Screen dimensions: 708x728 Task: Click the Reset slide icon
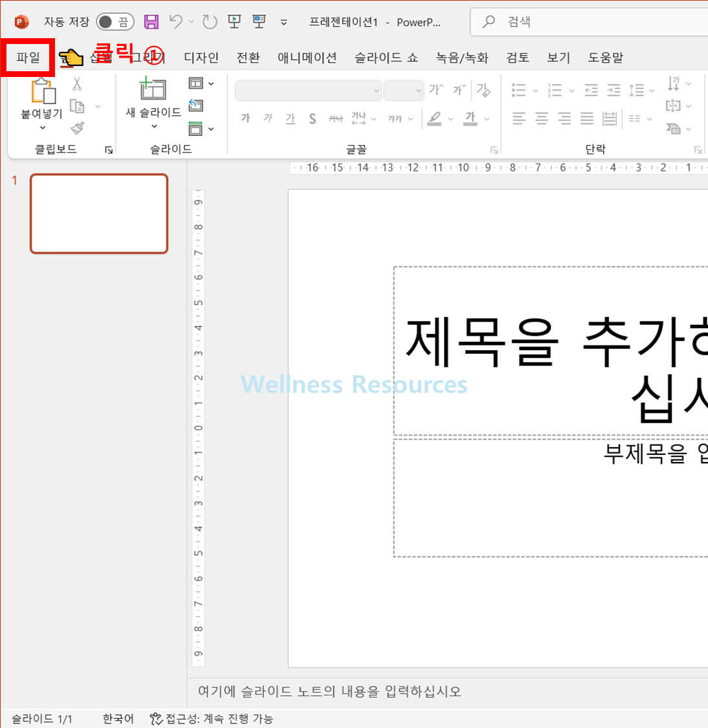tap(195, 105)
